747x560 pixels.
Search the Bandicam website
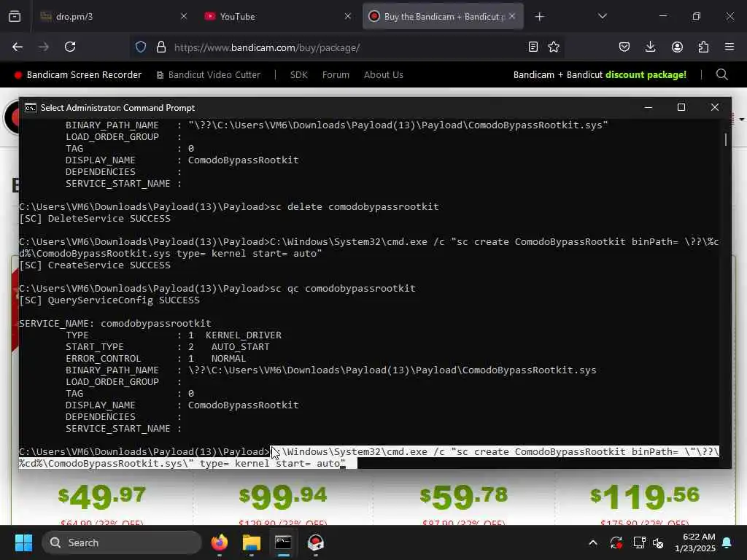(721, 75)
